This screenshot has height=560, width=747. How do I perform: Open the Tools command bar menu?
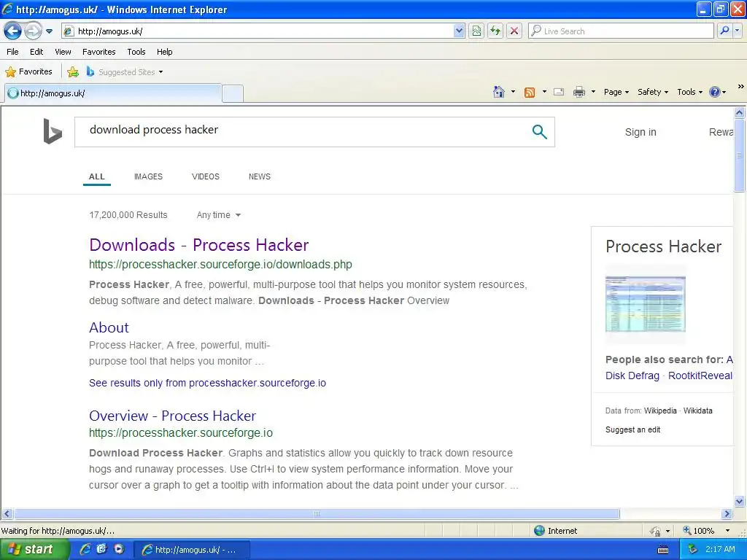pos(689,92)
